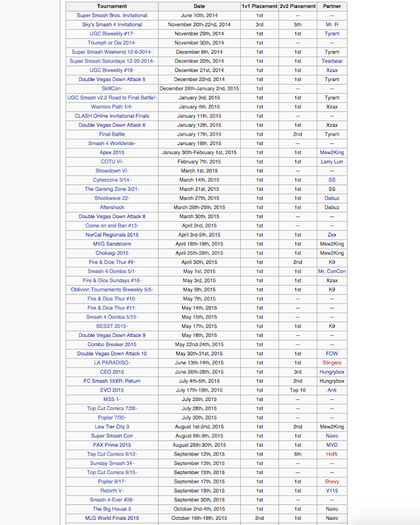420x525 pixels.
Task: Go to the CEO 2015 page
Action: tap(112, 372)
